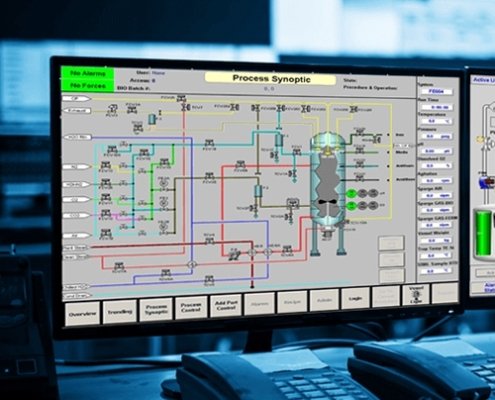Select the valve on the dark olive line
The image size is (495, 400).
click(x=209, y=177)
